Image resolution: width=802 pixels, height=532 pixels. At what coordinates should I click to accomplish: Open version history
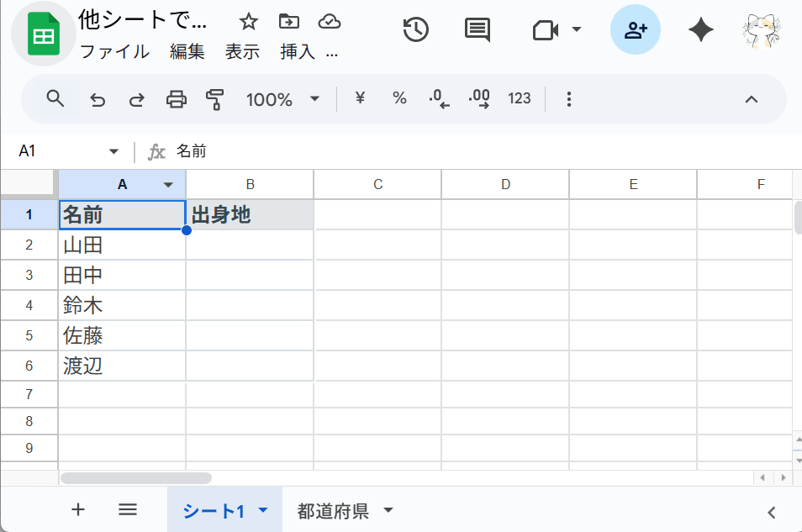pos(415,29)
